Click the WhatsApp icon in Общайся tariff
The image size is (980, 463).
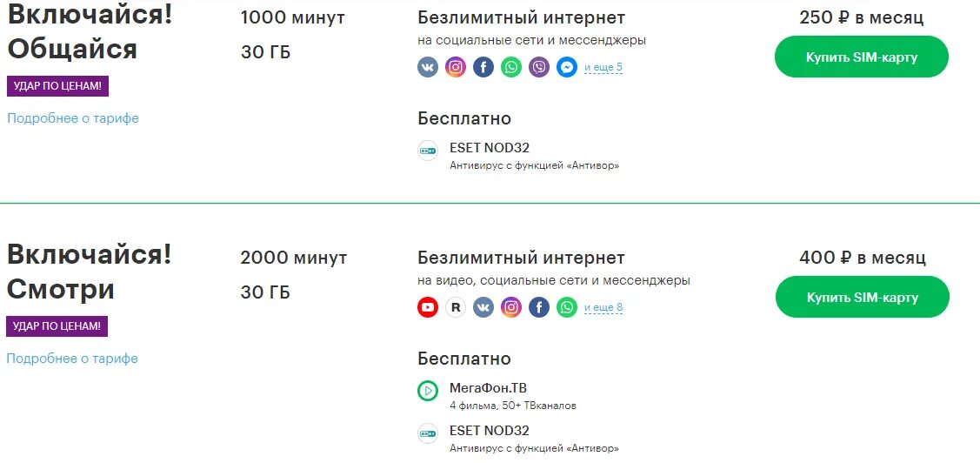[x=511, y=68]
